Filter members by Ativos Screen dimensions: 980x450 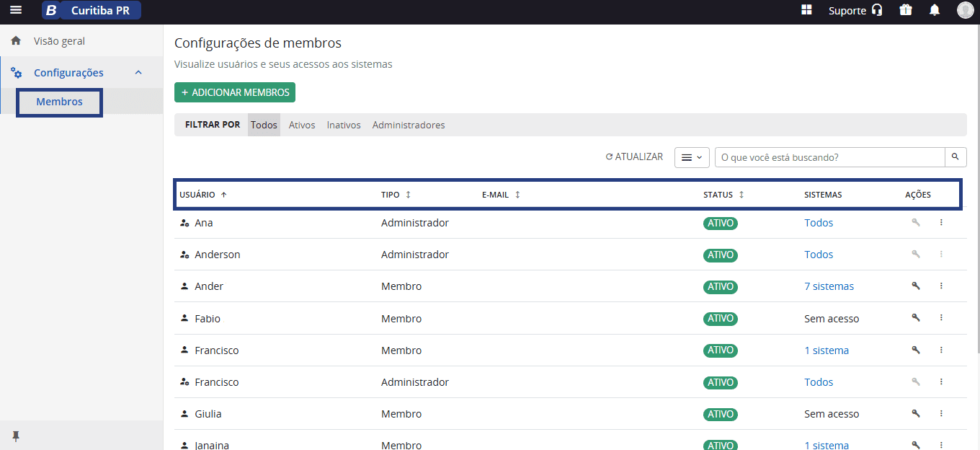click(302, 125)
